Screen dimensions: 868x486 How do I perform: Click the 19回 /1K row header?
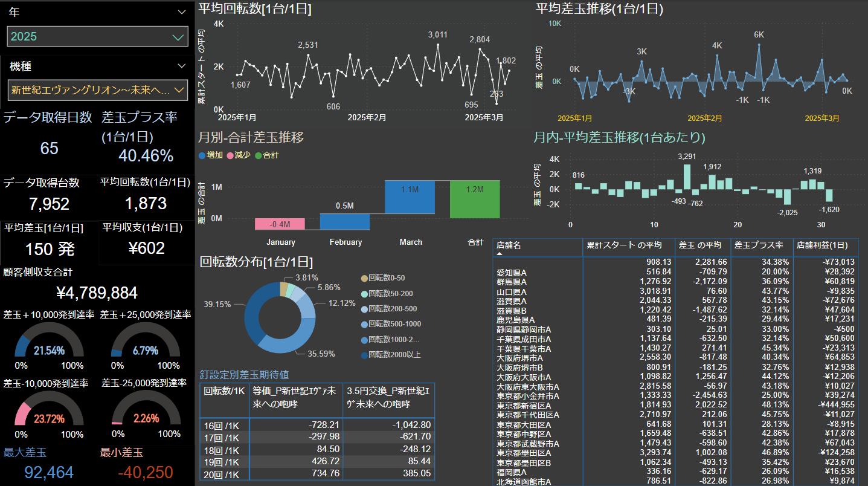point(222,462)
